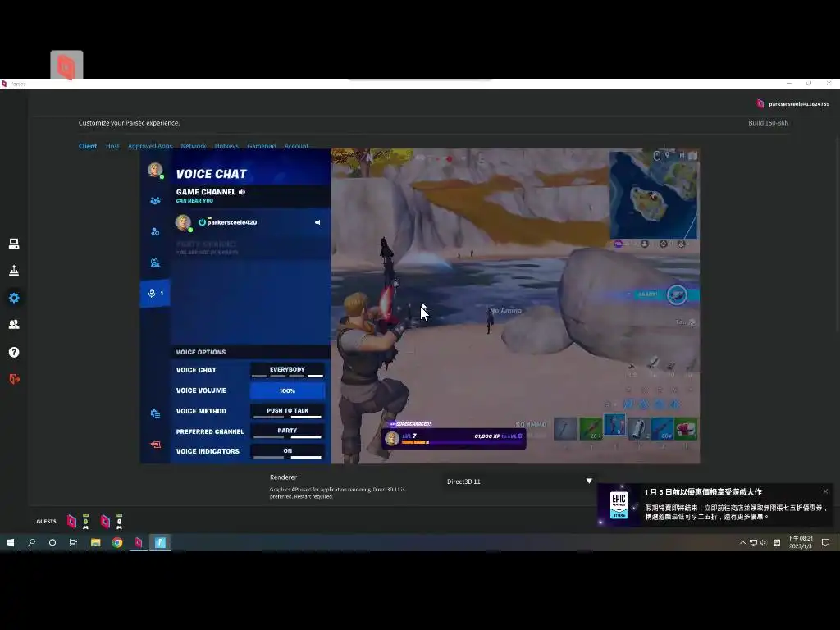Click the Fortnite minimap
Image resolution: width=840 pixels, height=630 pixels.
click(x=654, y=194)
